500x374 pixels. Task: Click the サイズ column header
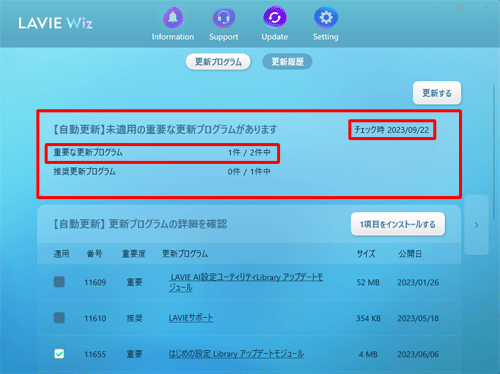pos(366,254)
